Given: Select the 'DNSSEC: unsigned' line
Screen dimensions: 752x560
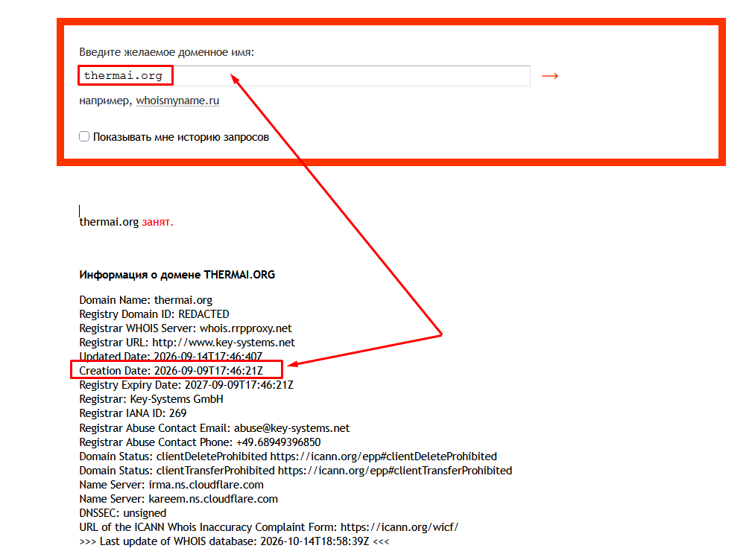Looking at the screenshot, I should 123,513.
